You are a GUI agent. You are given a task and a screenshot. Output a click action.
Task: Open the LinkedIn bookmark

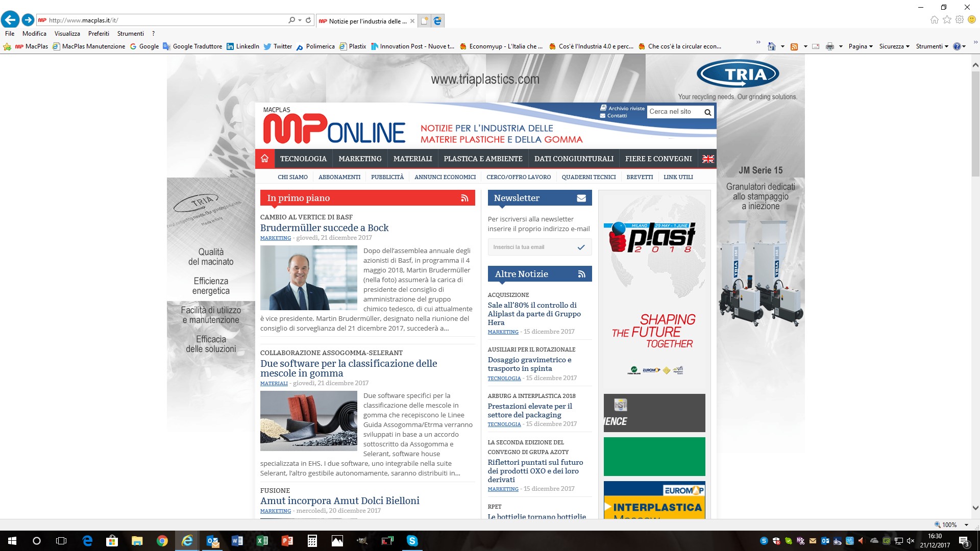pos(243,46)
